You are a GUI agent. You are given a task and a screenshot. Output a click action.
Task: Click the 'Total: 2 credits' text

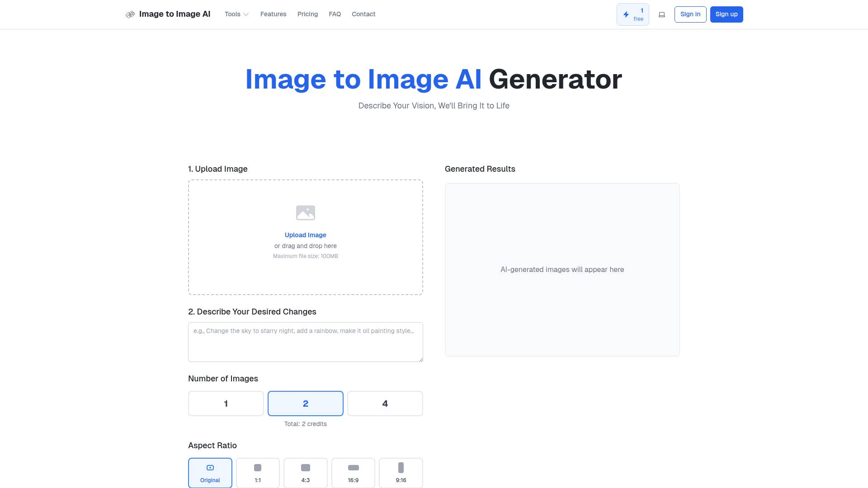click(306, 424)
